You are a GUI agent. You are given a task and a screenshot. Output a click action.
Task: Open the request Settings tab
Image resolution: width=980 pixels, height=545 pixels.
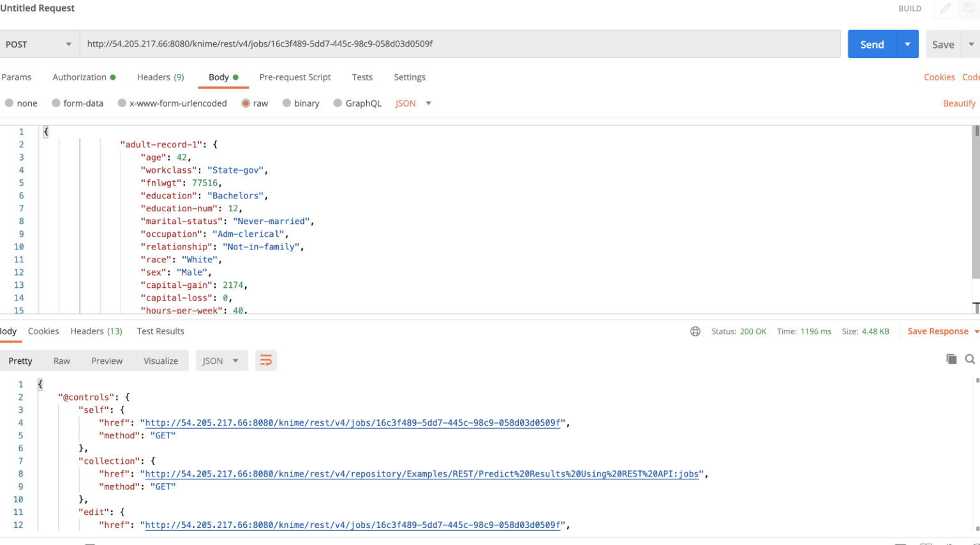point(410,77)
